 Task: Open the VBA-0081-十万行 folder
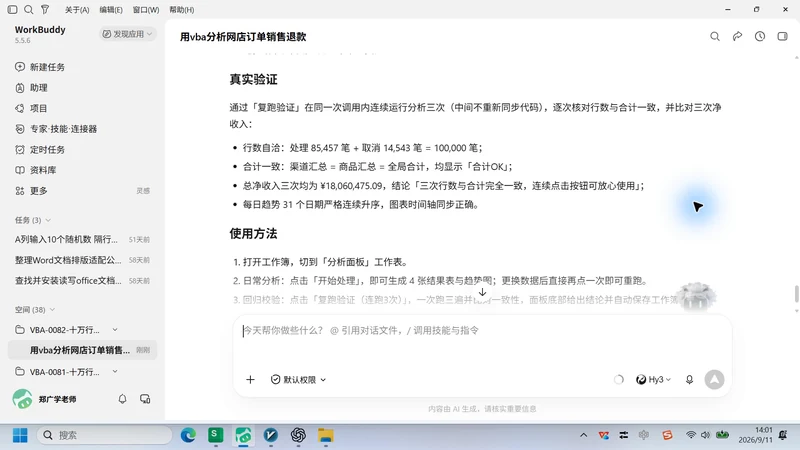coord(64,371)
